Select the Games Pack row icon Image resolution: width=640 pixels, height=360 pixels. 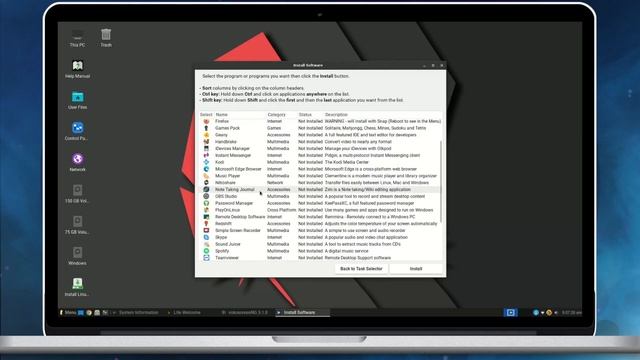tap(206, 128)
